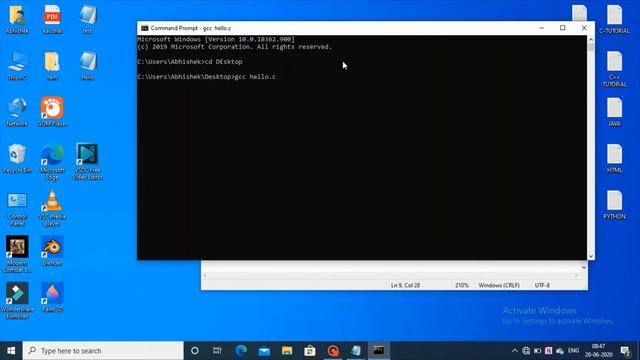
Task: Switch to Notepad from the taskbar
Action: (356, 351)
